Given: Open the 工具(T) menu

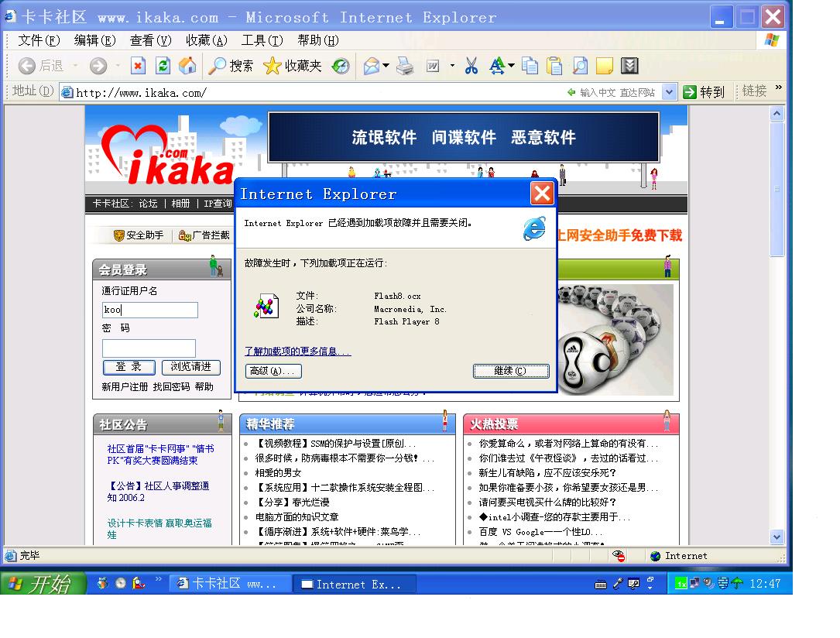Looking at the screenshot, I should 262,40.
